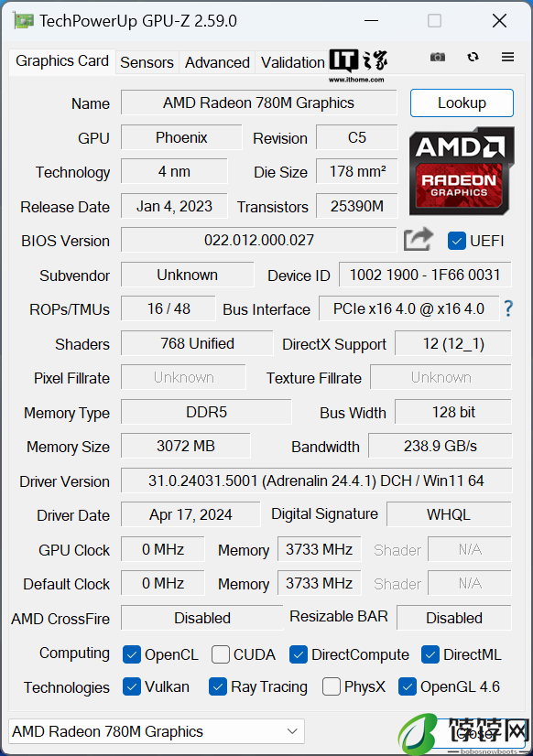Viewport: 533px width, 756px height.
Task: Open the Advanced tab
Action: (x=217, y=62)
